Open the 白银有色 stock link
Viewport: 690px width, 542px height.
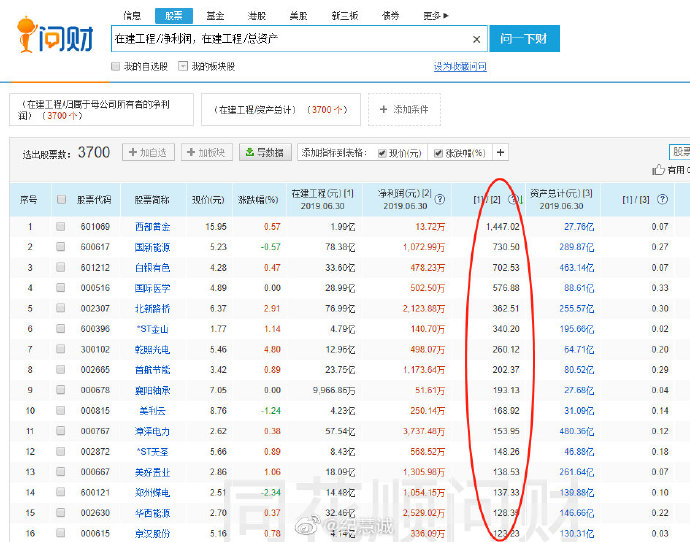(x=152, y=267)
